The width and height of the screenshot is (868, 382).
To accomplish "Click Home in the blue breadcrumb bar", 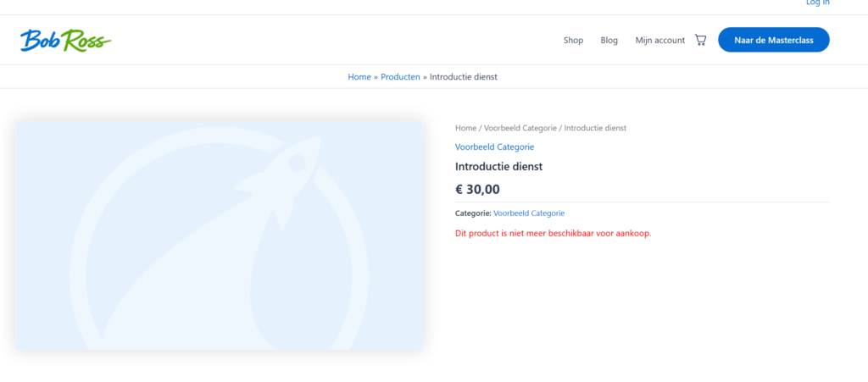I will 359,77.
